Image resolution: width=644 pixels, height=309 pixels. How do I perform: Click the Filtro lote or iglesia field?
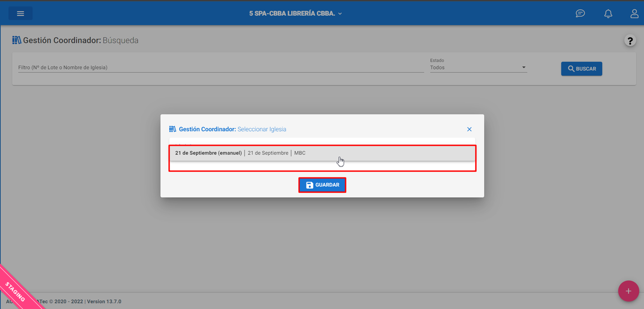coord(221,67)
